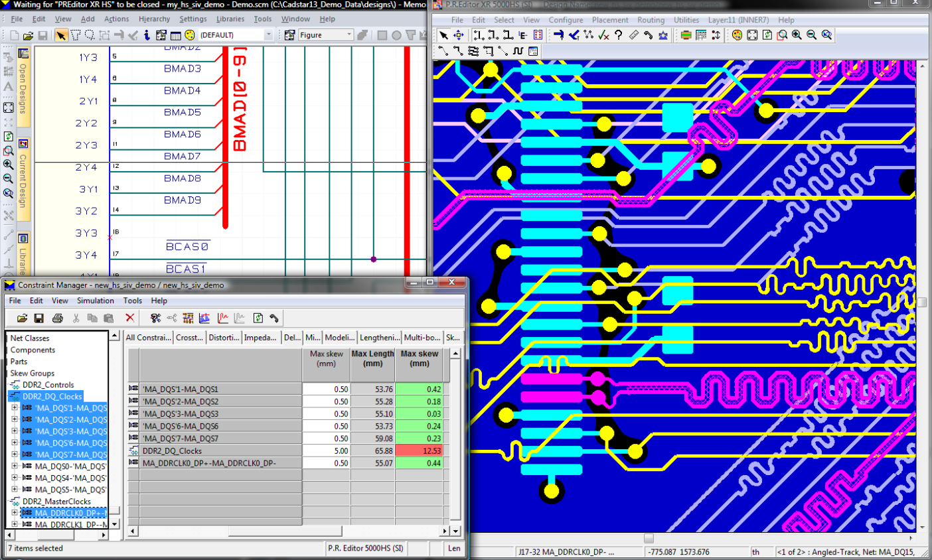This screenshot has height=560, width=932.
Task: Select the Item Info tool in schematic toolbar
Action: tap(147, 35)
